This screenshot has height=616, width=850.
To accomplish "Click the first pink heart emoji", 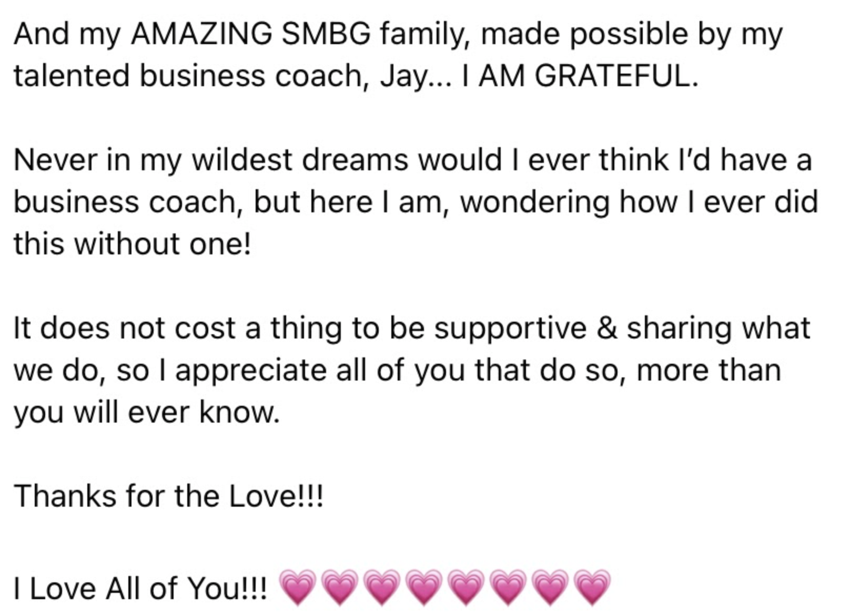I will point(297,587).
